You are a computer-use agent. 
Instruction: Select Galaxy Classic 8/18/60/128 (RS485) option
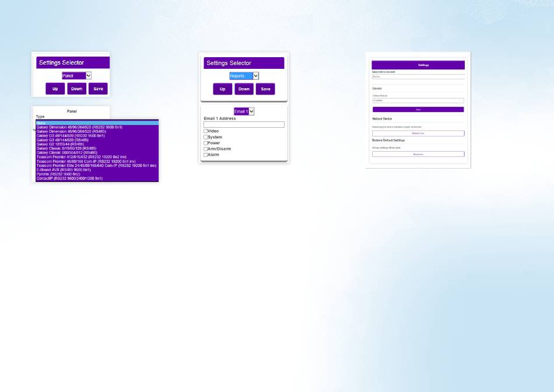click(97, 148)
